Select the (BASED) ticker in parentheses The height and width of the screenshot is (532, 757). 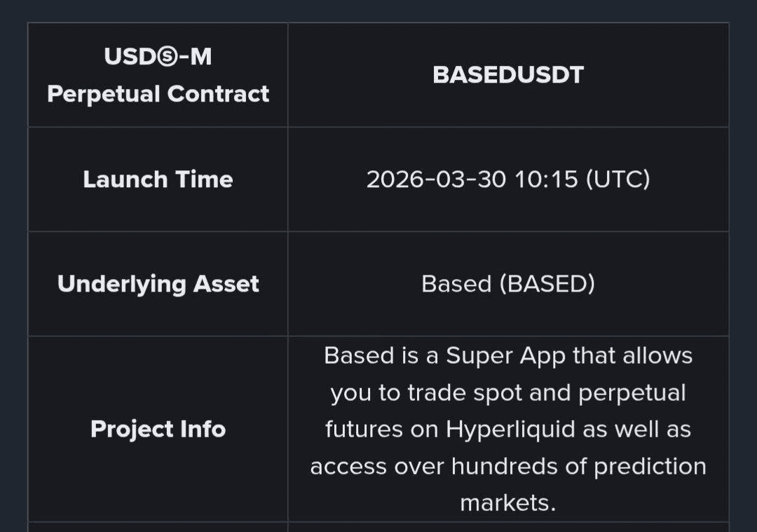click(547, 284)
